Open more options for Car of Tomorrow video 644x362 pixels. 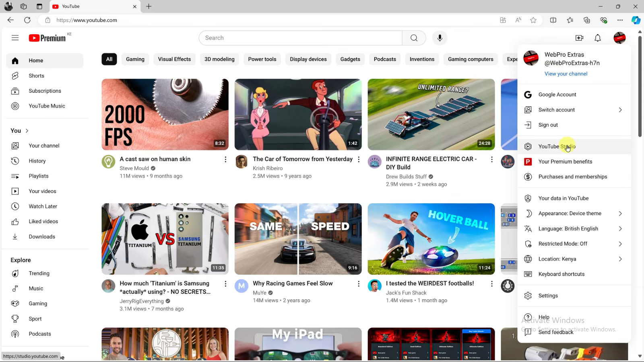359,160
